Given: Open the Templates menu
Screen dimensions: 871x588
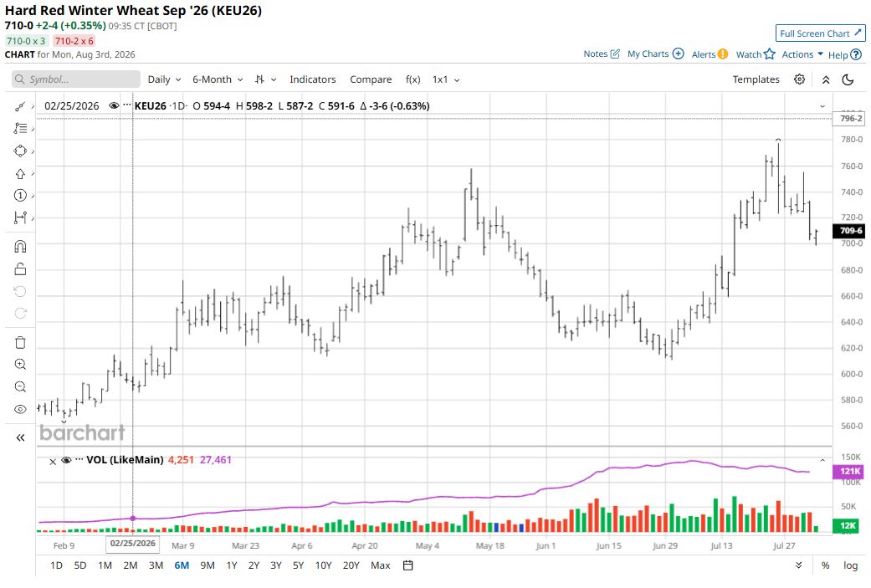Looking at the screenshot, I should [x=756, y=79].
